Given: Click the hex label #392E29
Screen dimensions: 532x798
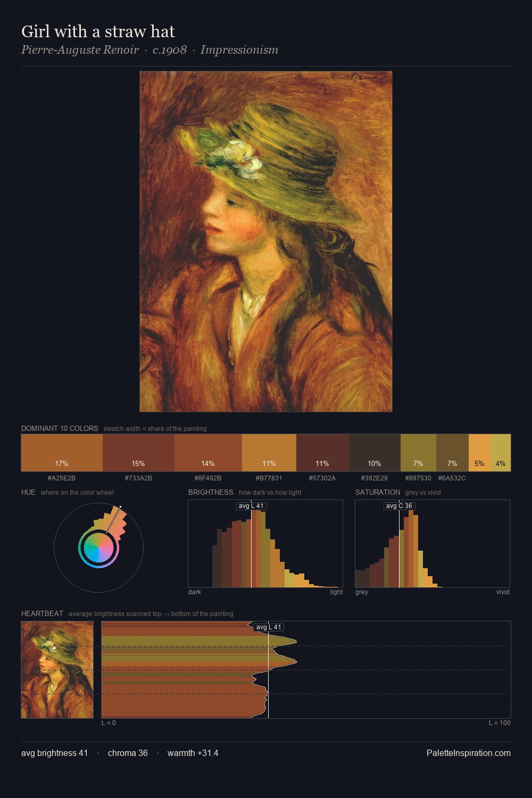Looking at the screenshot, I should point(375,478).
